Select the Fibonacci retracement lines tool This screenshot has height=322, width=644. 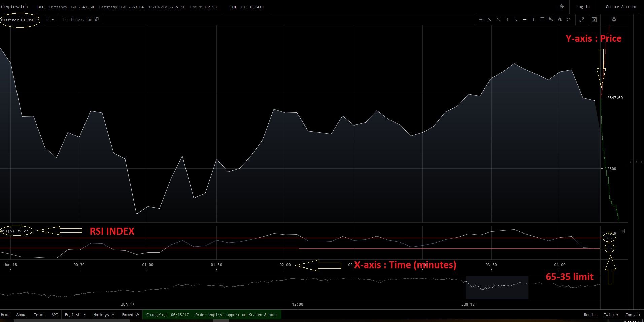(542, 20)
